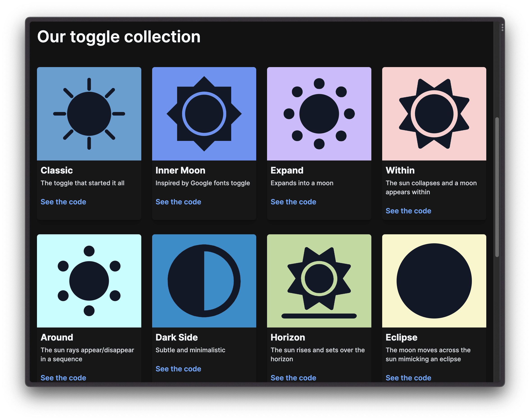
Task: Open the three-dot menu at top right
Action: coord(502,27)
